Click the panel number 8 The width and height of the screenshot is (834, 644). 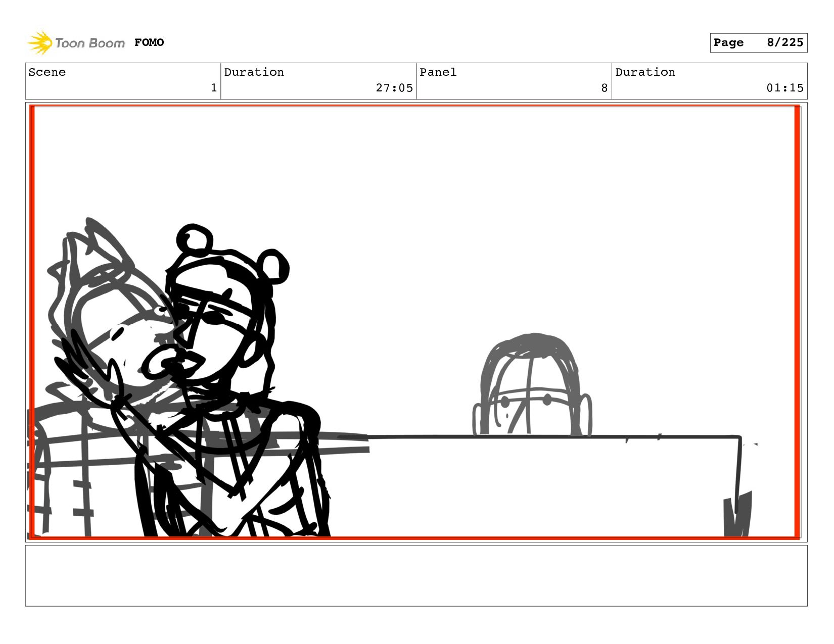pos(604,88)
